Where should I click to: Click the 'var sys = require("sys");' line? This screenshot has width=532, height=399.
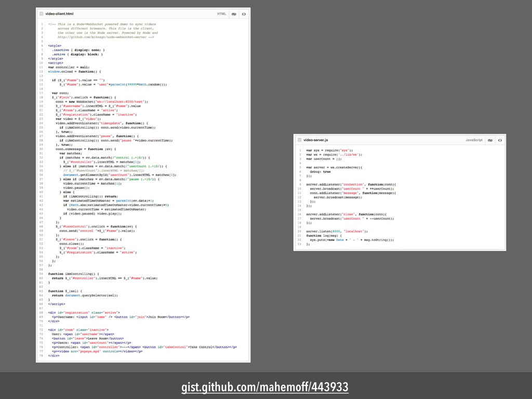(x=329, y=150)
